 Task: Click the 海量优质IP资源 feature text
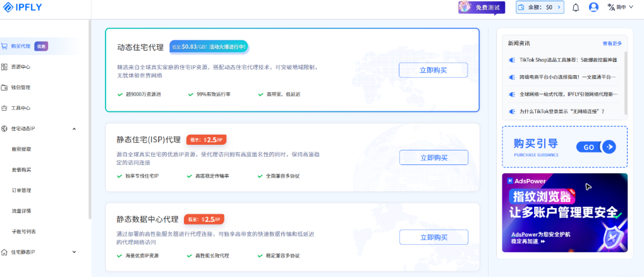click(142, 255)
